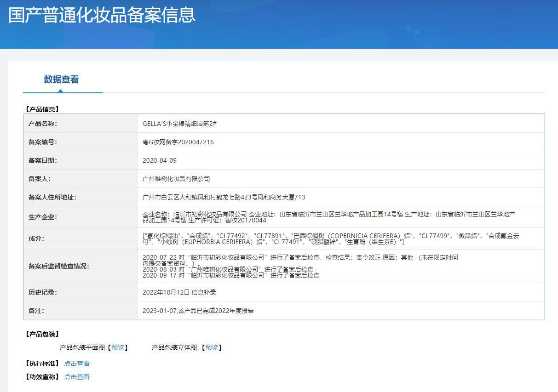Select history entry 2022年10月12日 信息补录
The width and height of the screenshot is (558, 392).
point(179,292)
